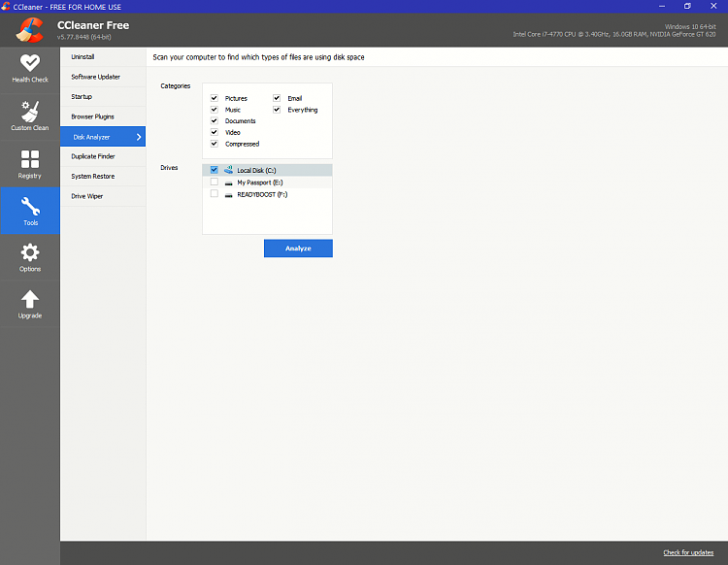Click the My Passport (E:) drive icon
The height and width of the screenshot is (565, 728).
(228, 183)
